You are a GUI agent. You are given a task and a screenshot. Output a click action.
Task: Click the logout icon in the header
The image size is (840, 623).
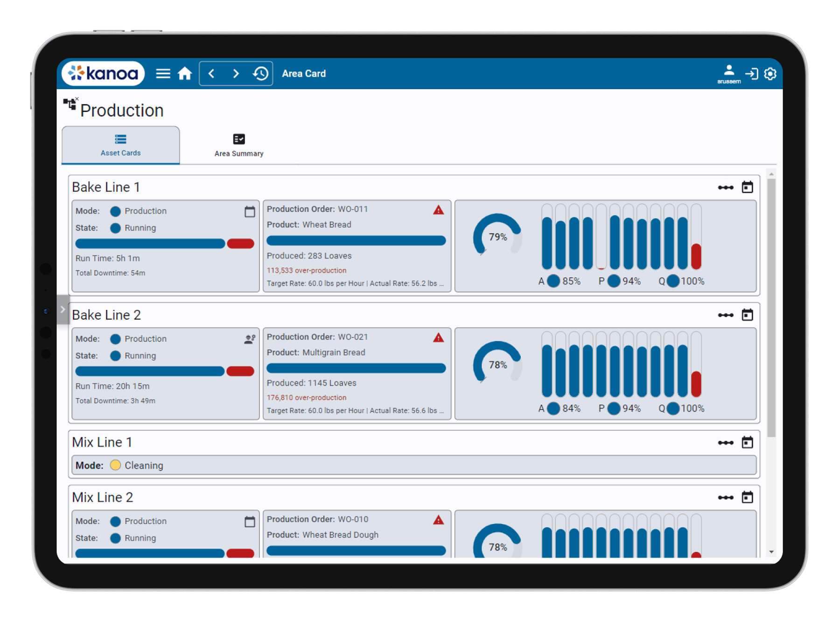[x=751, y=74]
